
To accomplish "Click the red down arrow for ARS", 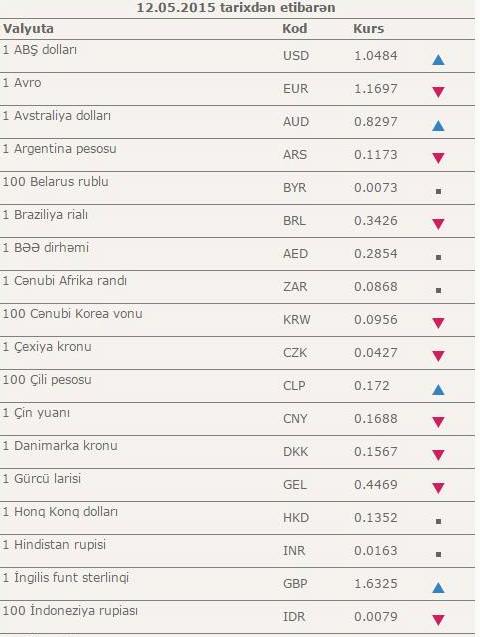I will [x=438, y=158].
